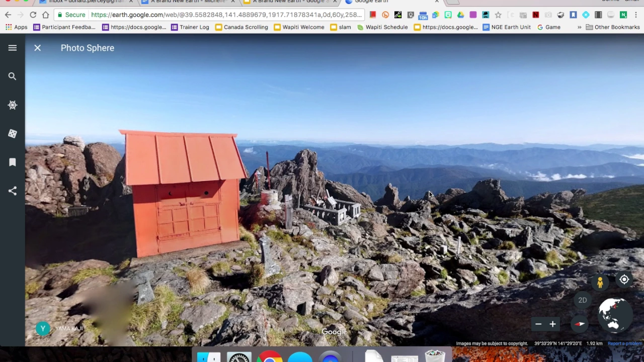644x362 pixels.
Task: Open My Places bookmark icon in sidebar
Action: (13, 162)
